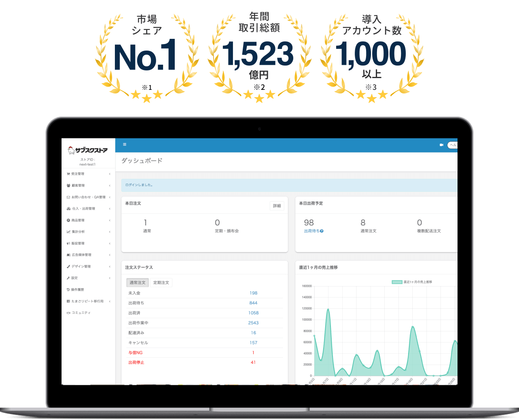
Task: Open the 出荷待ち count 844
Action: pyautogui.click(x=253, y=303)
